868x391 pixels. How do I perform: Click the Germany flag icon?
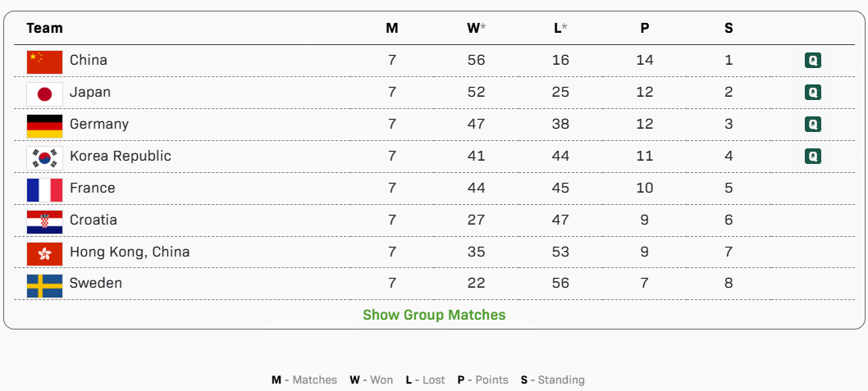click(44, 125)
